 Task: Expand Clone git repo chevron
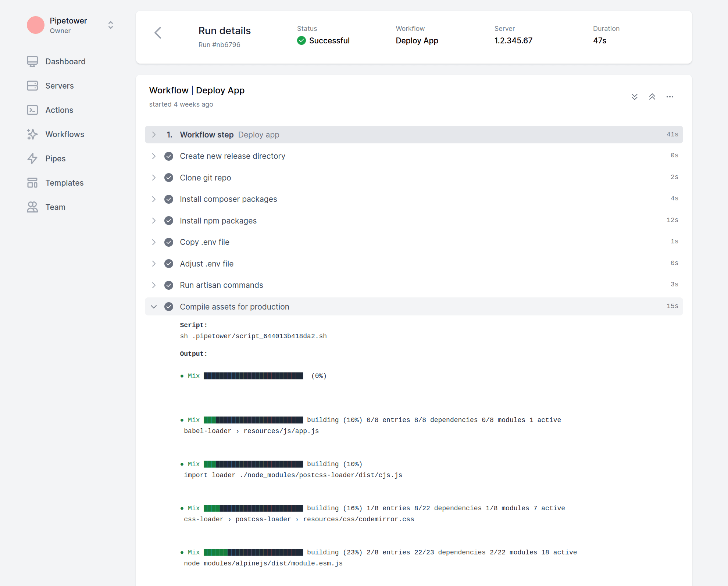click(154, 178)
